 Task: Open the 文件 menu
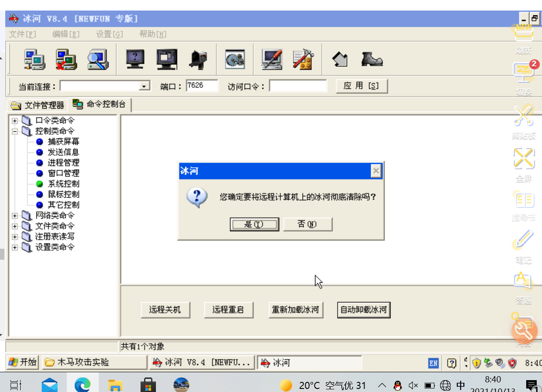pyautogui.click(x=23, y=34)
